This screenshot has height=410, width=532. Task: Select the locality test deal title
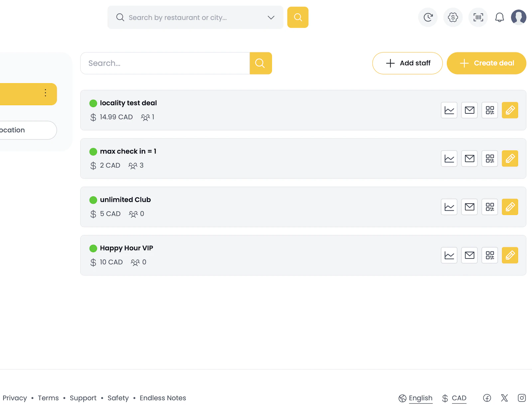(128, 103)
